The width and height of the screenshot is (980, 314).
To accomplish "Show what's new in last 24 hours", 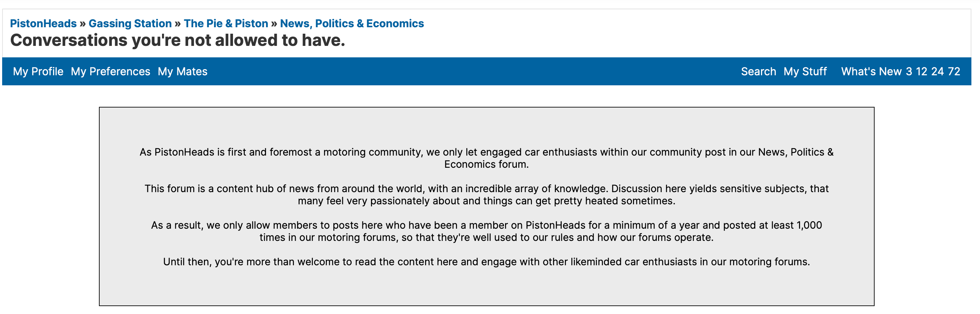I will 937,72.
